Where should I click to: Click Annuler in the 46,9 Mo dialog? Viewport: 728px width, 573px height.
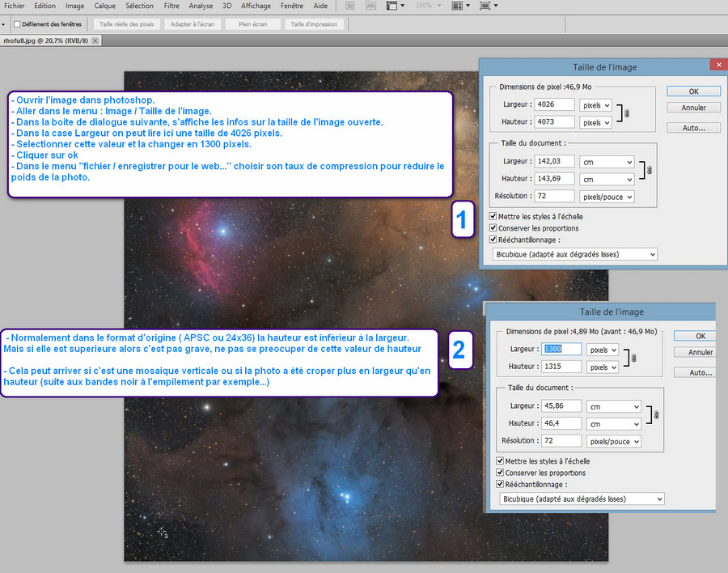coord(694,108)
